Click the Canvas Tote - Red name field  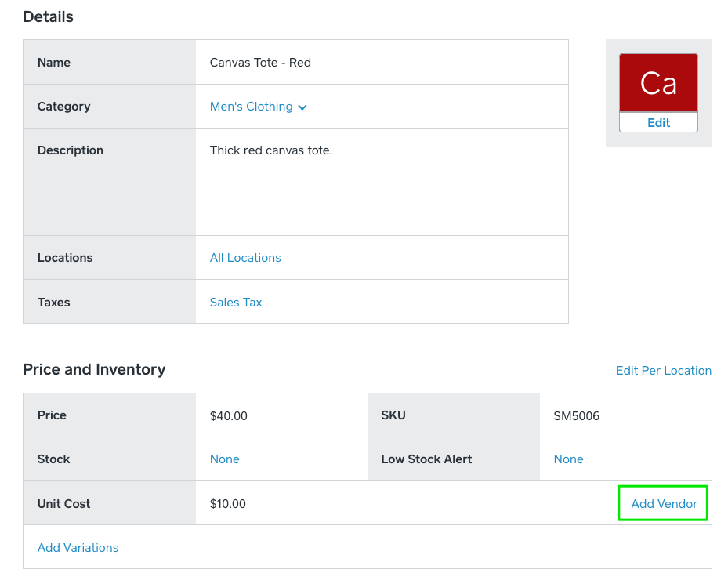point(382,62)
